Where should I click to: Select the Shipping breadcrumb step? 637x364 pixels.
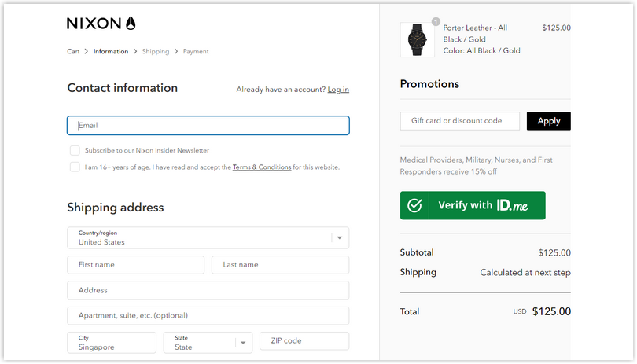[156, 52]
